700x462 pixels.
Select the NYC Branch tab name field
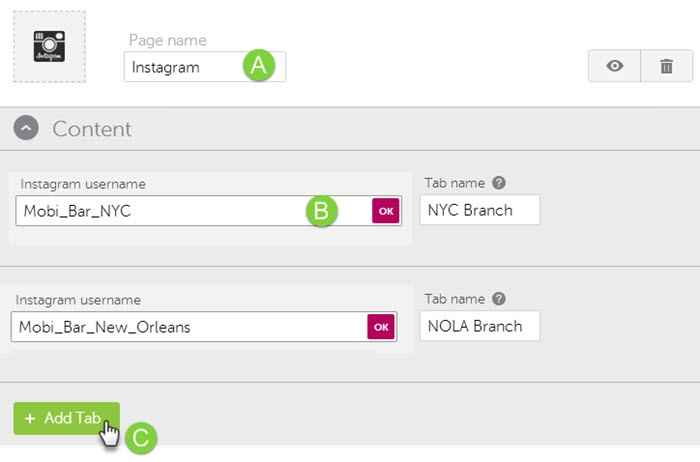coord(480,210)
